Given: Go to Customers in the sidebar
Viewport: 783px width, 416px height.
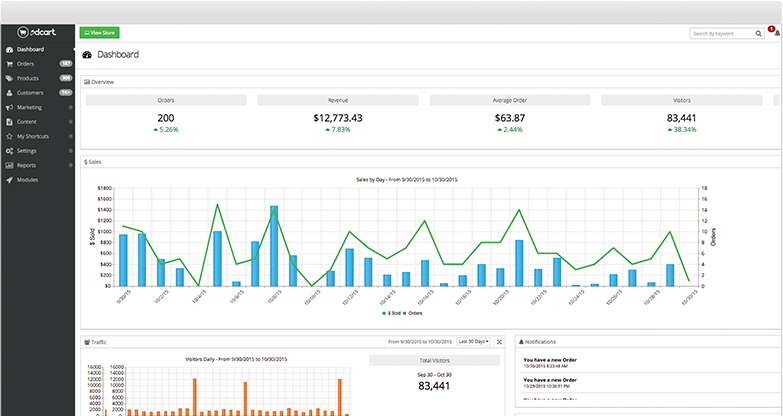Looking at the screenshot, I should tap(31, 92).
